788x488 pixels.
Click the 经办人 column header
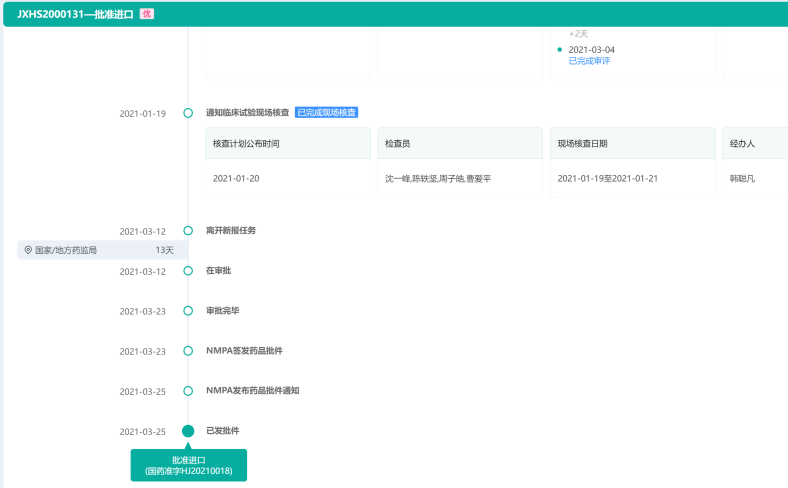pyautogui.click(x=742, y=144)
